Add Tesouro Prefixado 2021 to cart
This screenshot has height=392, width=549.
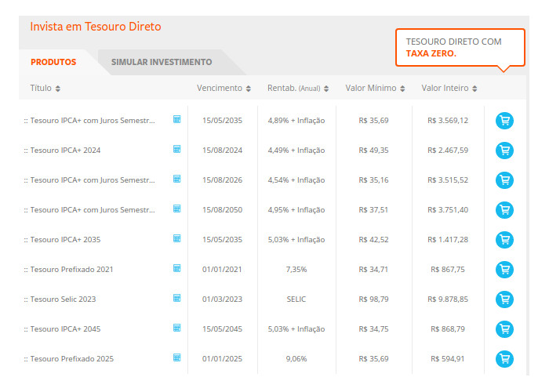tap(504, 270)
